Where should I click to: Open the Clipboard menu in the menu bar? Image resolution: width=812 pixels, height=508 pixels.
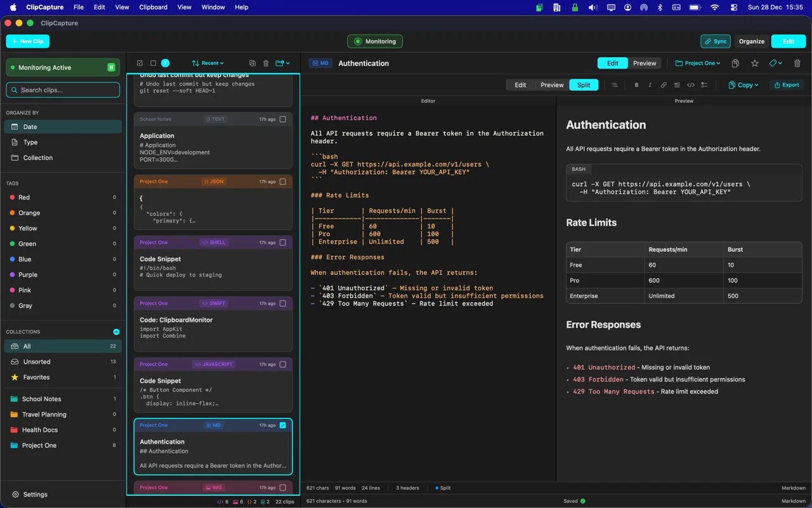(x=153, y=7)
